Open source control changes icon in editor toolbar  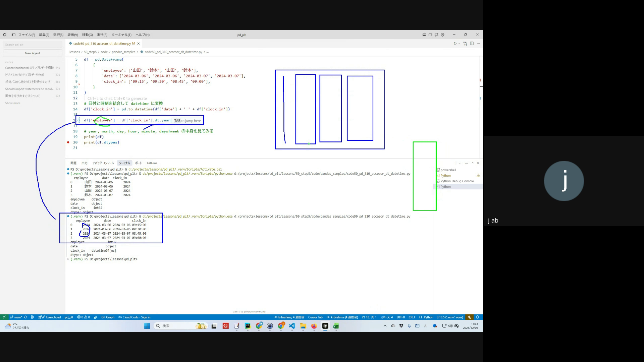tap(465, 44)
